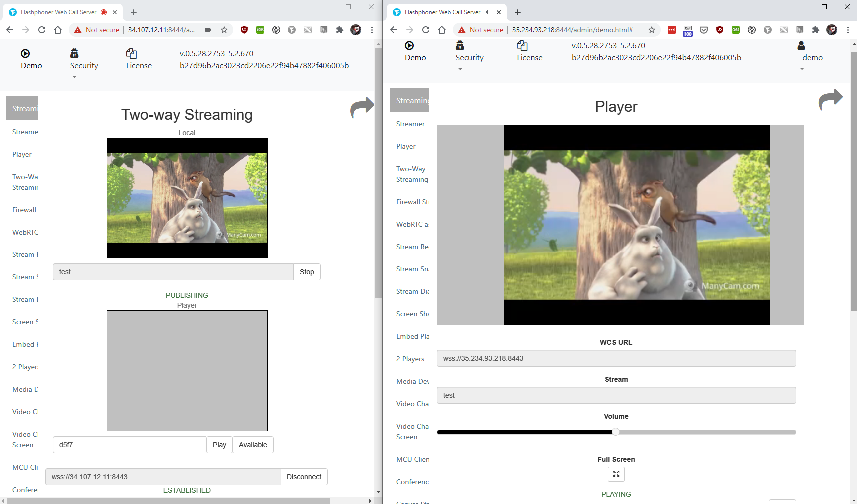Expand Security dropdown in left window
Image resolution: width=857 pixels, height=504 pixels.
click(x=75, y=77)
